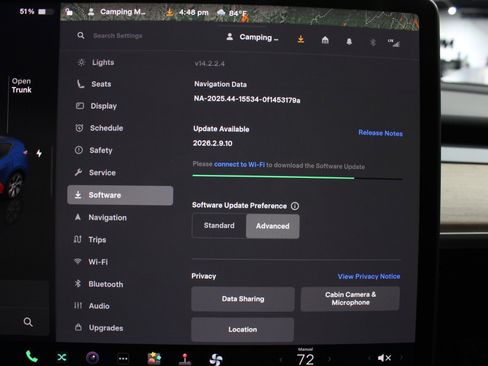This screenshot has width=488, height=366.
Task: Open the Schedule settings
Action: [x=99, y=128]
